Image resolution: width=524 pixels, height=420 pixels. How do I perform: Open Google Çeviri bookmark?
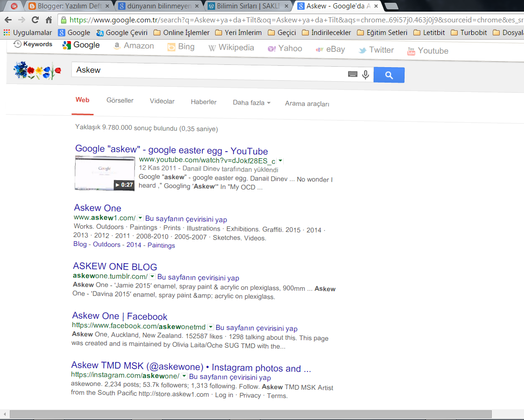122,33
